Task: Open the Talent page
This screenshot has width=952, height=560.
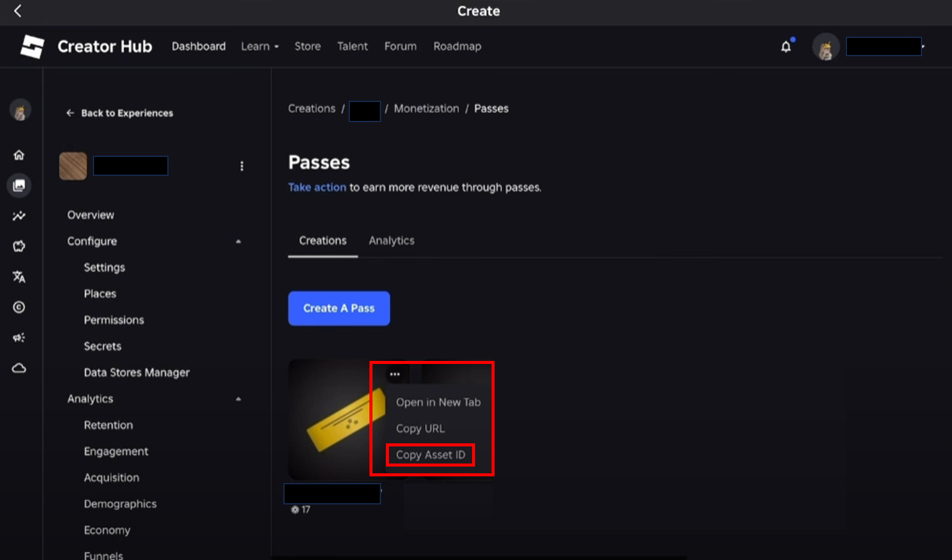Action: pos(352,46)
